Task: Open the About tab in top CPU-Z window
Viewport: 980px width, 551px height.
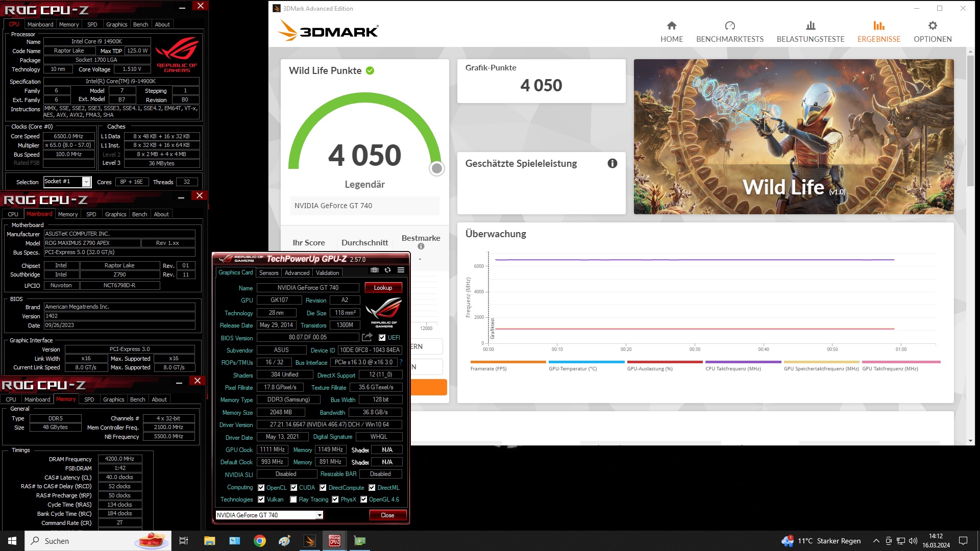Action: 162,24
